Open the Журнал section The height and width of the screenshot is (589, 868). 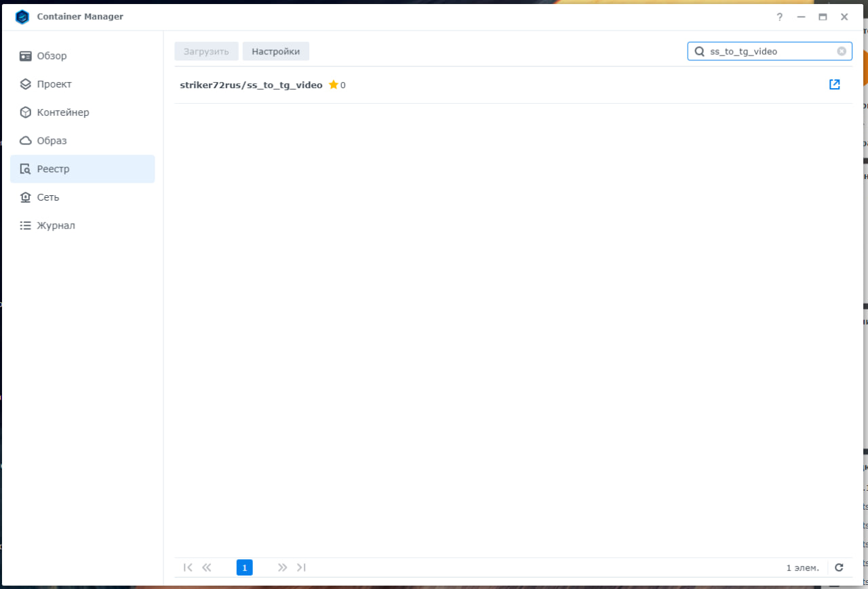(82, 226)
